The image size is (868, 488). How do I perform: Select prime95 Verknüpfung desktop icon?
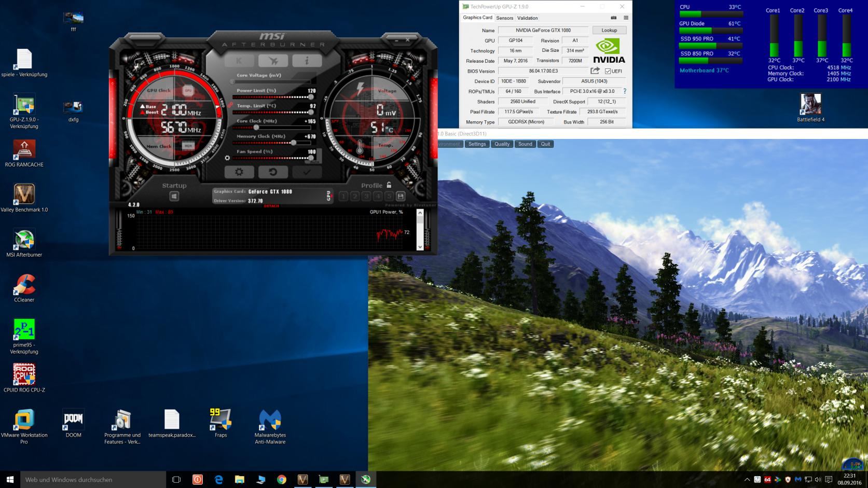[x=24, y=337]
